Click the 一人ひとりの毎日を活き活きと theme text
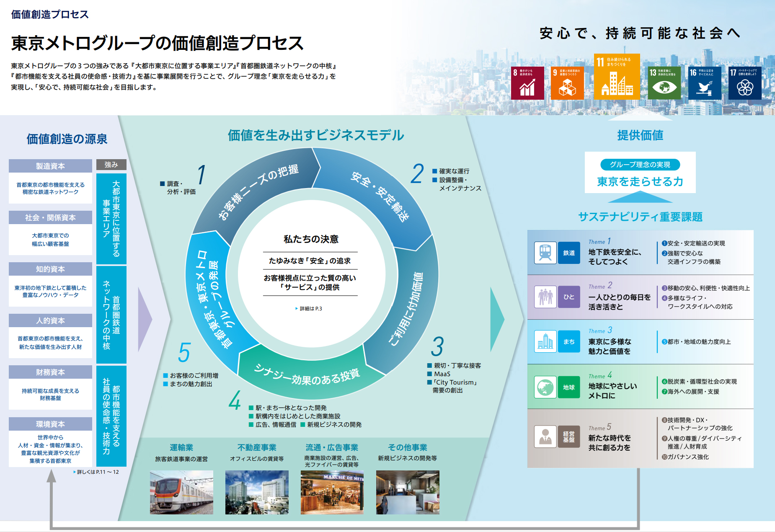Image resolution: width=775 pixels, height=532 pixels. 620,302
